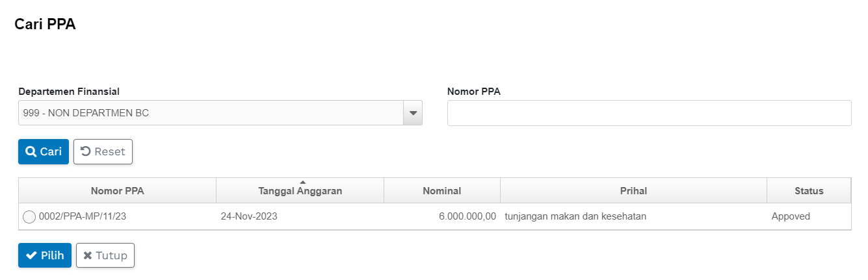
Task: Click the 0002/PPA-MP/11/23 number text in the row
Action: (83, 217)
